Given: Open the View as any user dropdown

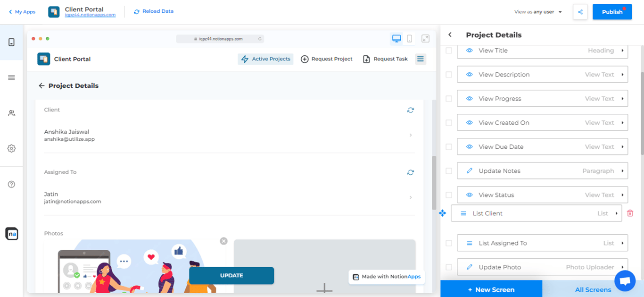Looking at the screenshot, I should 538,12.
